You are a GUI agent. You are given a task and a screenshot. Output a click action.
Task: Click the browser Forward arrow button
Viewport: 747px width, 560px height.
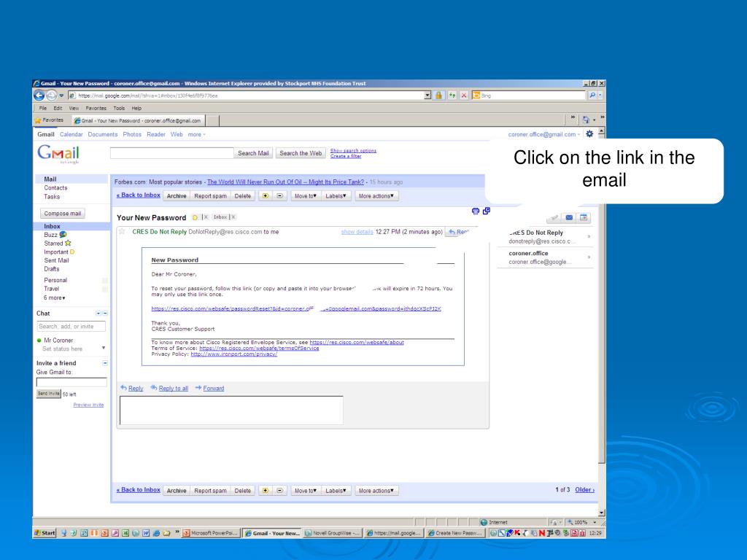(x=51, y=96)
